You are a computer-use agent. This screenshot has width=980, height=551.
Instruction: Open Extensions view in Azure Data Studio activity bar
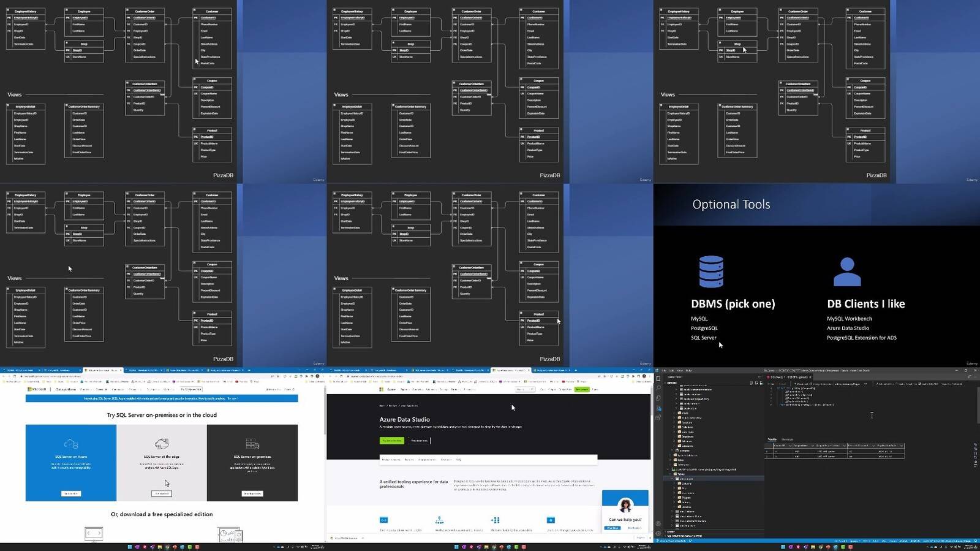coord(658,417)
